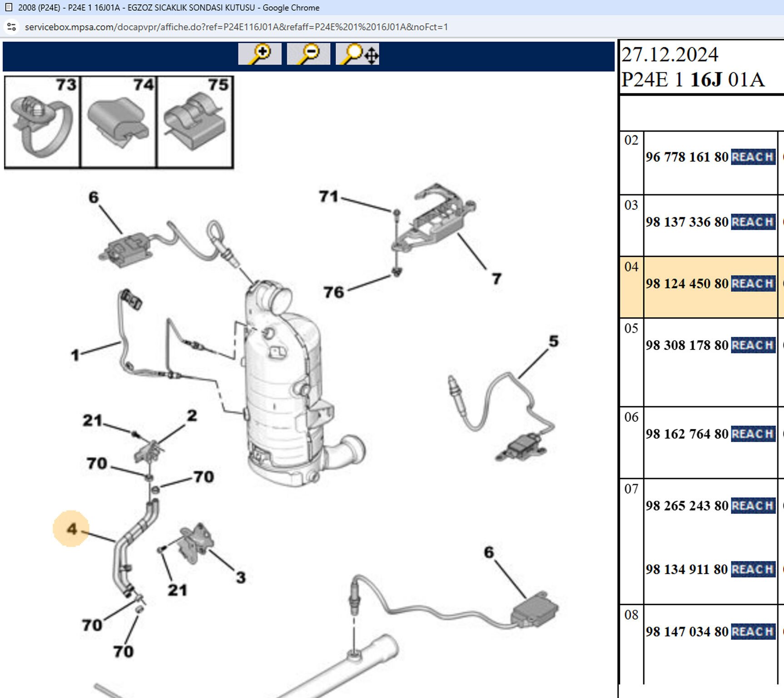Image resolution: width=784 pixels, height=698 pixels.
Task: Select part number 98 265 243 80
Action: (x=687, y=506)
